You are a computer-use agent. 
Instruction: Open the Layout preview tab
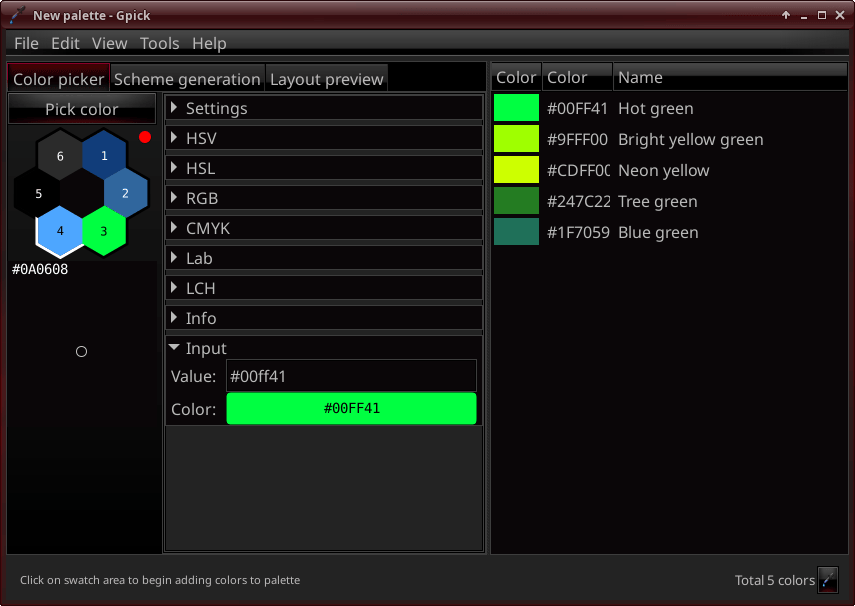coord(326,79)
